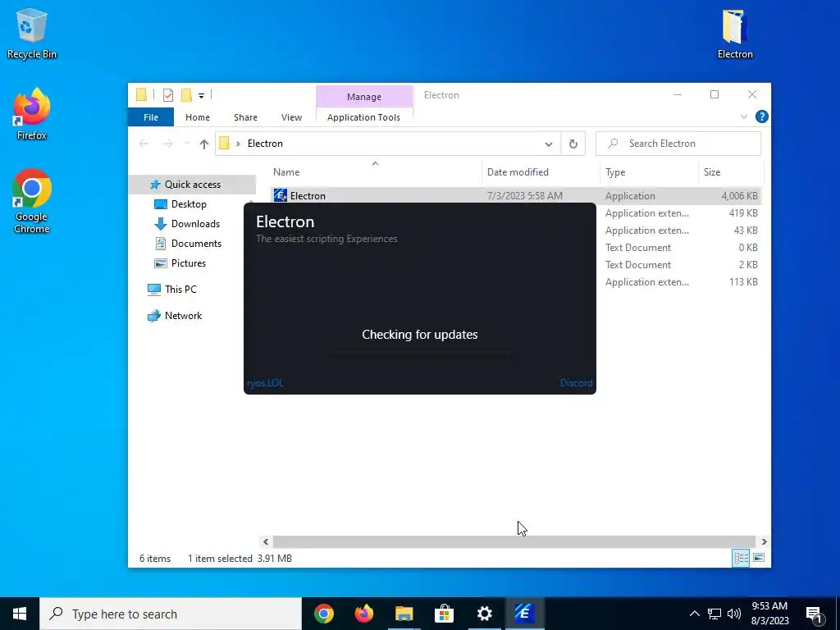
Task: Open the Discord link in Electron
Action: tap(576, 383)
